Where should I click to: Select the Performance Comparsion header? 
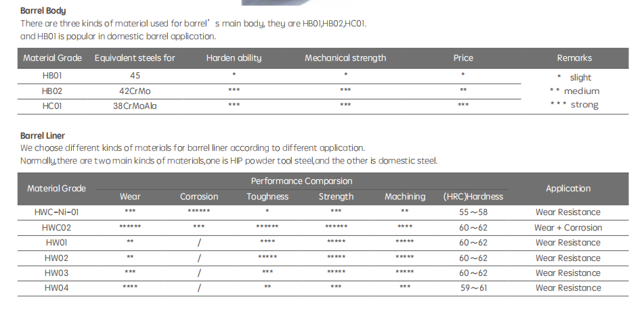301,181
